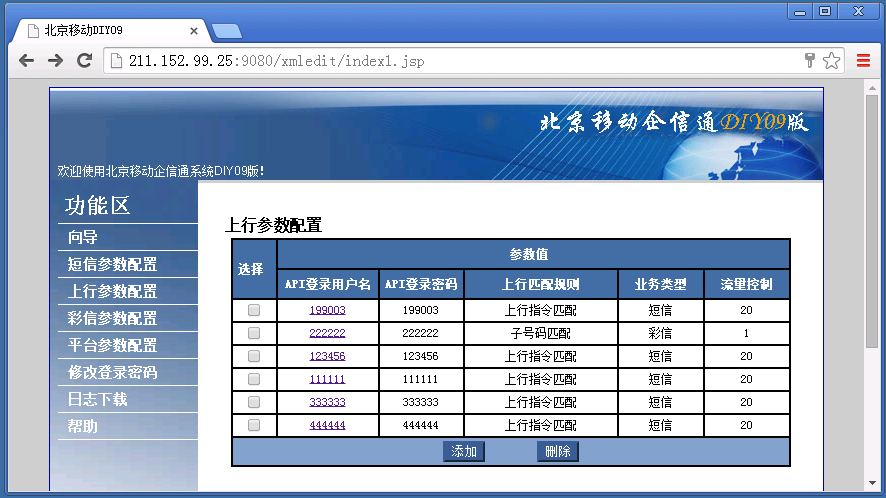886x498 pixels.
Task: Open a new browser tab
Action: pyautogui.click(x=227, y=31)
